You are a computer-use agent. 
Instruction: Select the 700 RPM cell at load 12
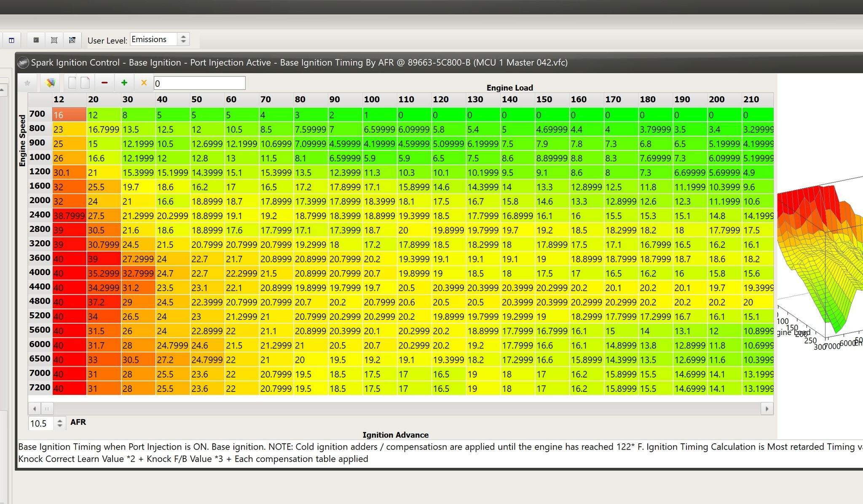point(69,115)
